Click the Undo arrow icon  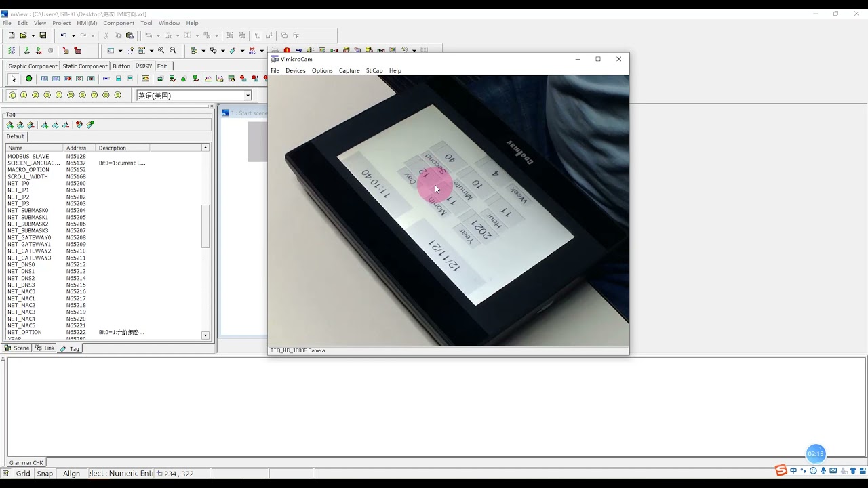63,35
